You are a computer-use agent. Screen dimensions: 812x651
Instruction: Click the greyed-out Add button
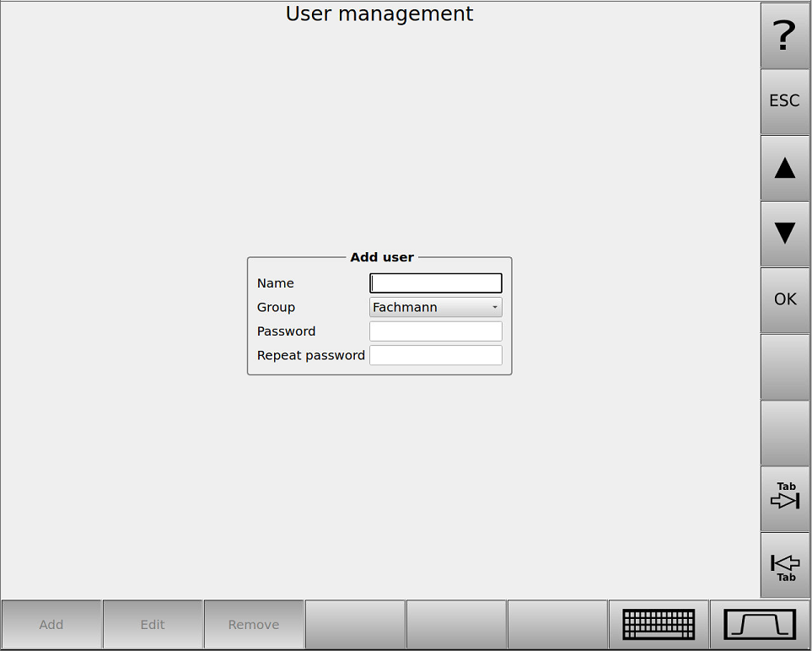pyautogui.click(x=51, y=625)
